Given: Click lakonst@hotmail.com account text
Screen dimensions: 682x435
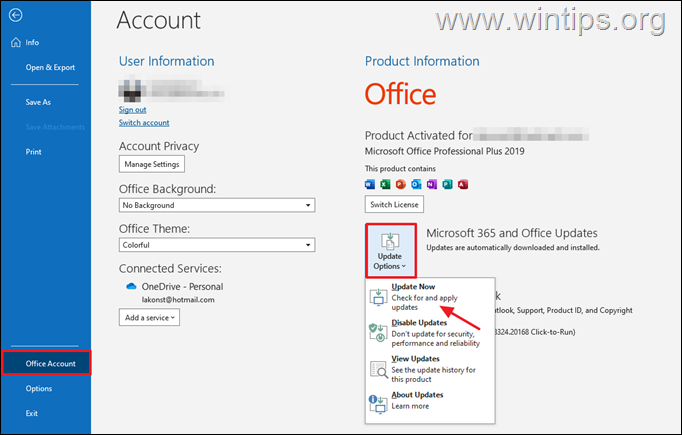Looking at the screenshot, I should 178,300.
